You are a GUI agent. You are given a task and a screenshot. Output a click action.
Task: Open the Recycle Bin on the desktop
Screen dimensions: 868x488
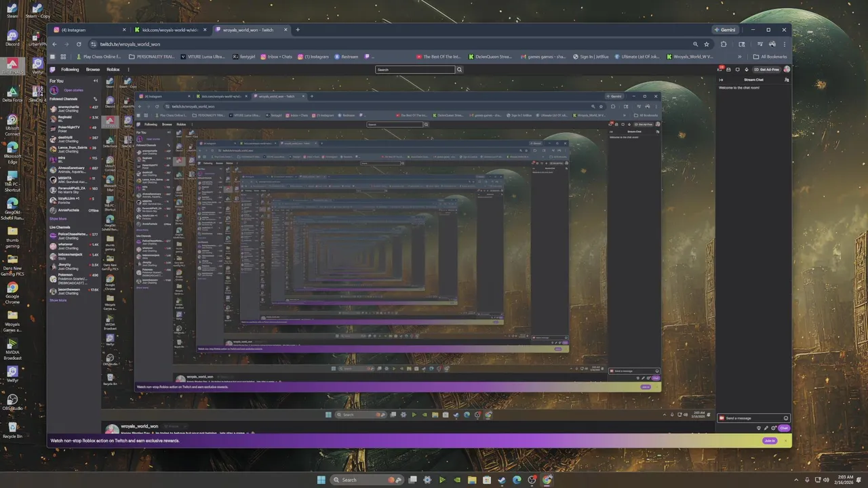coord(12,430)
